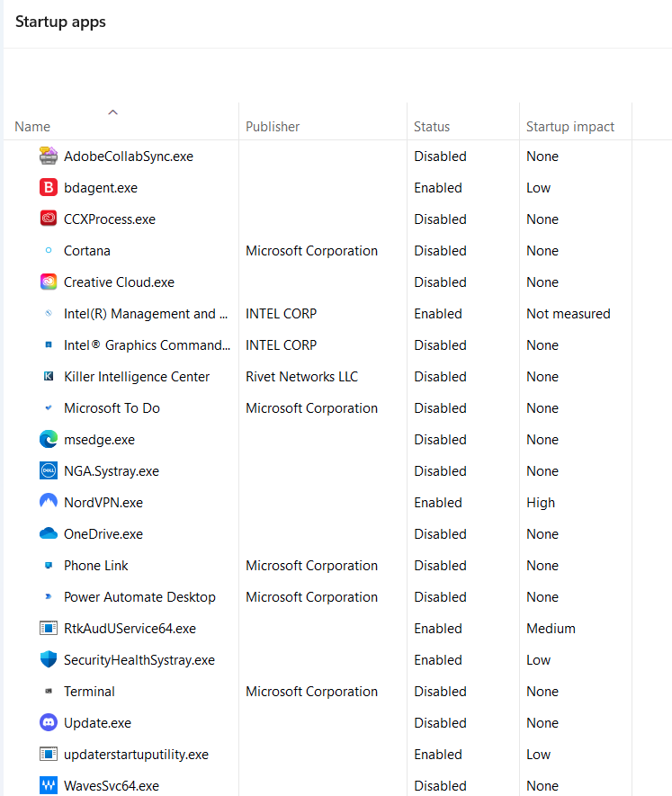Click the Creative Cloud.exe rainbow icon
Image resolution: width=672 pixels, height=796 pixels.
pyautogui.click(x=49, y=282)
